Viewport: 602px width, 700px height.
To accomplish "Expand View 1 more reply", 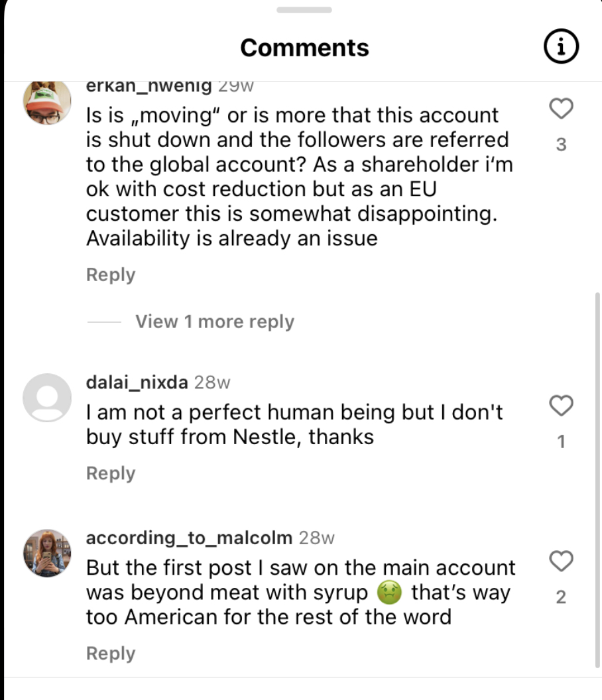I will click(x=214, y=321).
